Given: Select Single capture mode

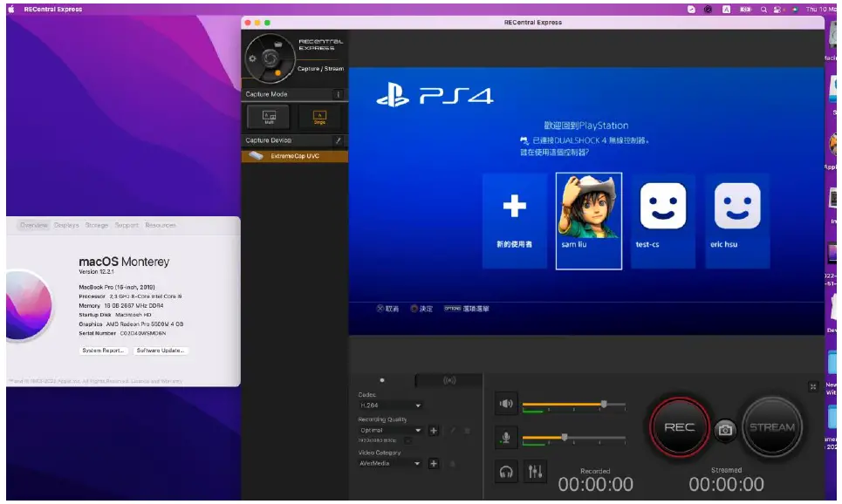Looking at the screenshot, I should coord(319,117).
